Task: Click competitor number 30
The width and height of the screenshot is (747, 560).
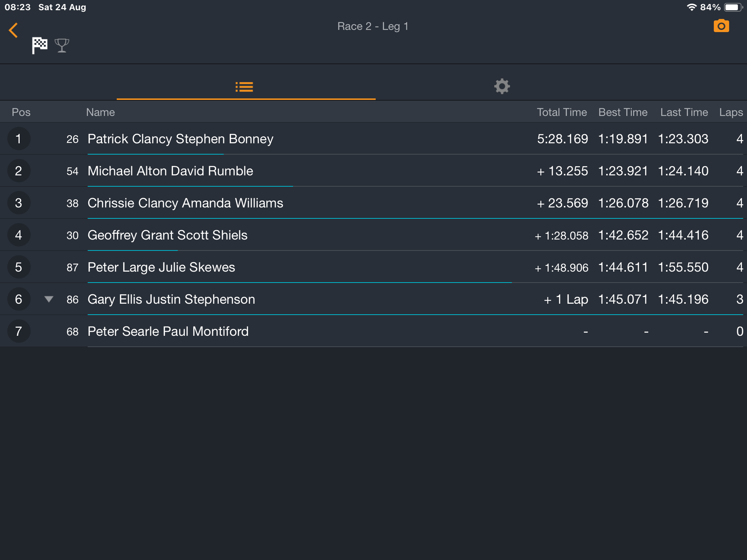Action: click(73, 236)
